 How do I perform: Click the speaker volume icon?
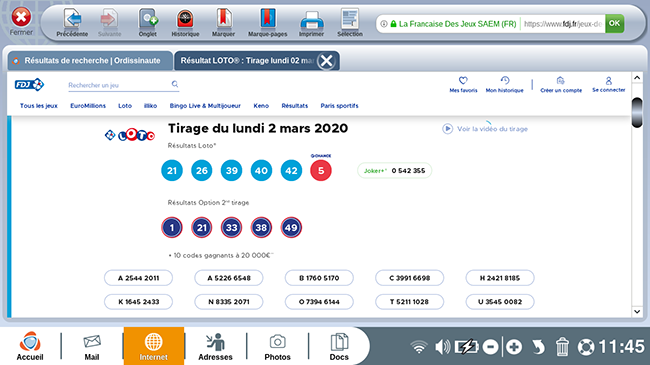(443, 347)
